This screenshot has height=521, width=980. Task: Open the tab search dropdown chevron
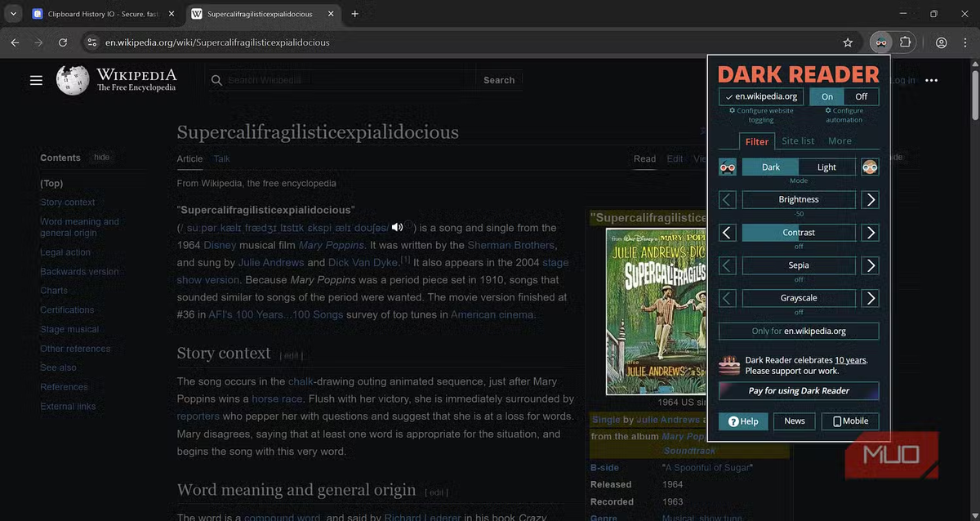click(x=14, y=14)
